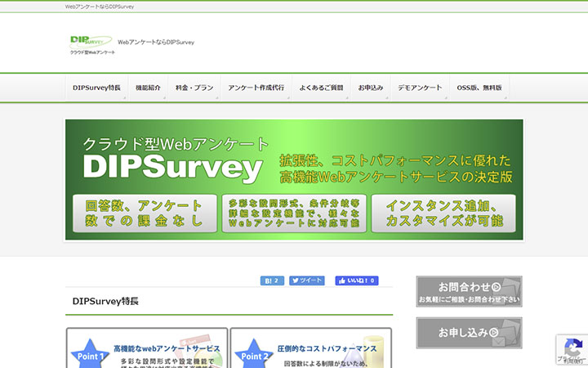The width and height of the screenshot is (588, 368).
Task: Open the OSS版、無料版 menu item
Action: point(479,88)
